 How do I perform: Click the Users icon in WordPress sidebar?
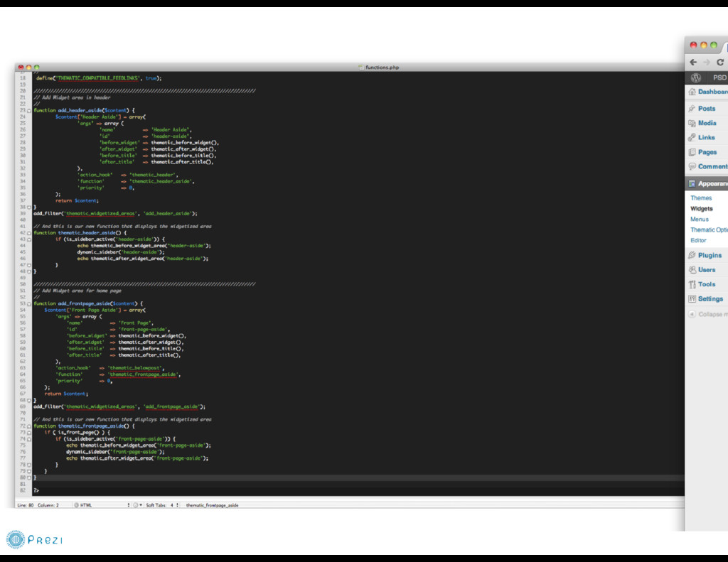tap(692, 269)
